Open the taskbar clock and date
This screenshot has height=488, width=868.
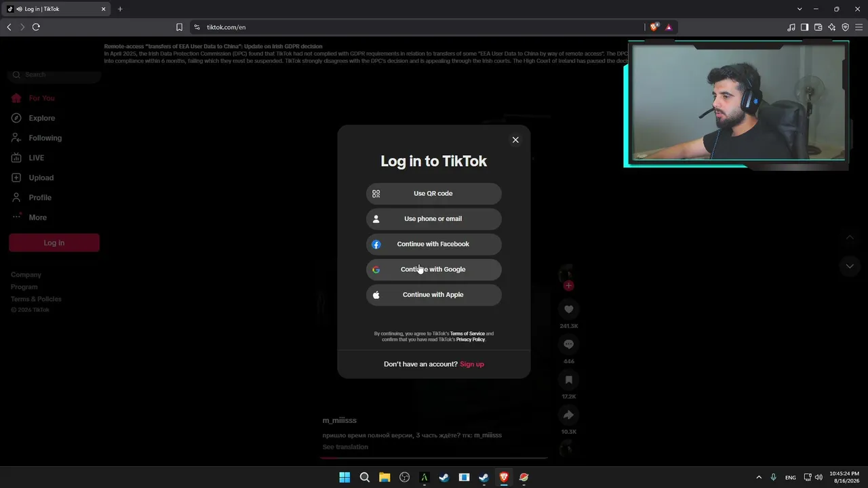(844, 477)
